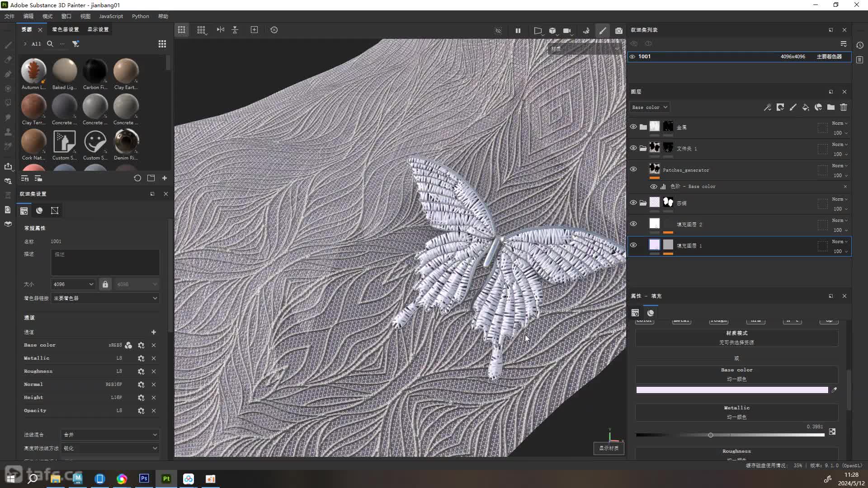
Task: Toggle visibility of 色阶 - Base color effect
Action: tap(653, 187)
